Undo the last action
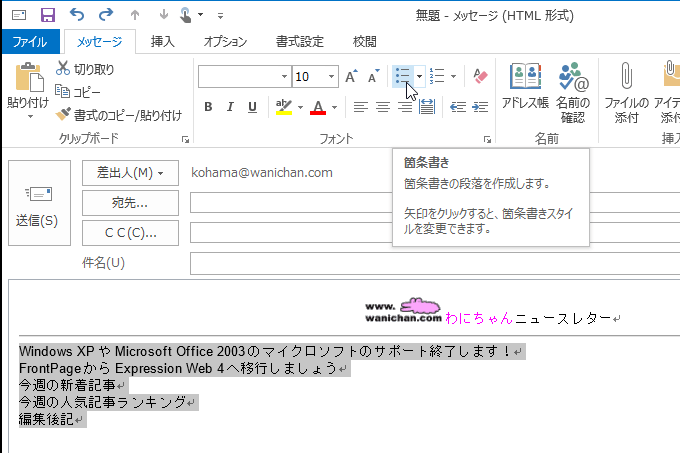 tap(77, 15)
